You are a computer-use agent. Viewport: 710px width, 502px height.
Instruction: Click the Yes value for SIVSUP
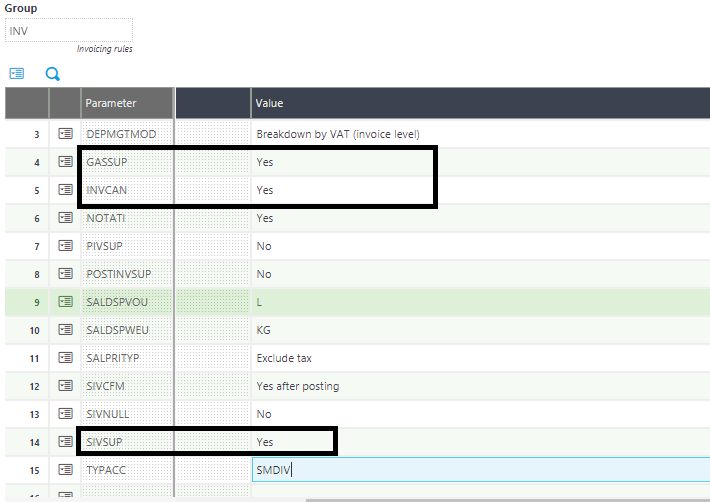(x=265, y=442)
